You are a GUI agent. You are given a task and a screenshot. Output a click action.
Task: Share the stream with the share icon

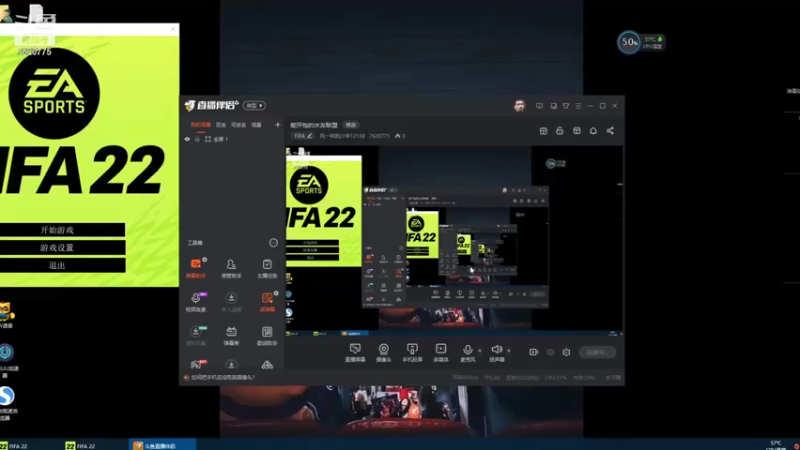[610, 131]
